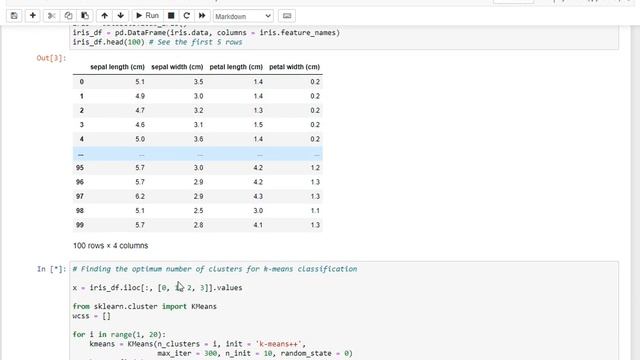Select row index 96 in the table
The image size is (640, 360).
point(80,182)
